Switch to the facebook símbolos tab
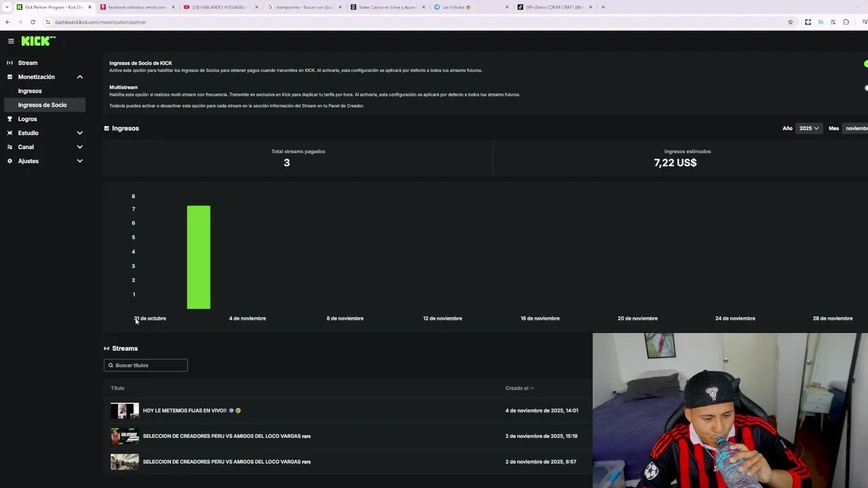 tap(137, 7)
